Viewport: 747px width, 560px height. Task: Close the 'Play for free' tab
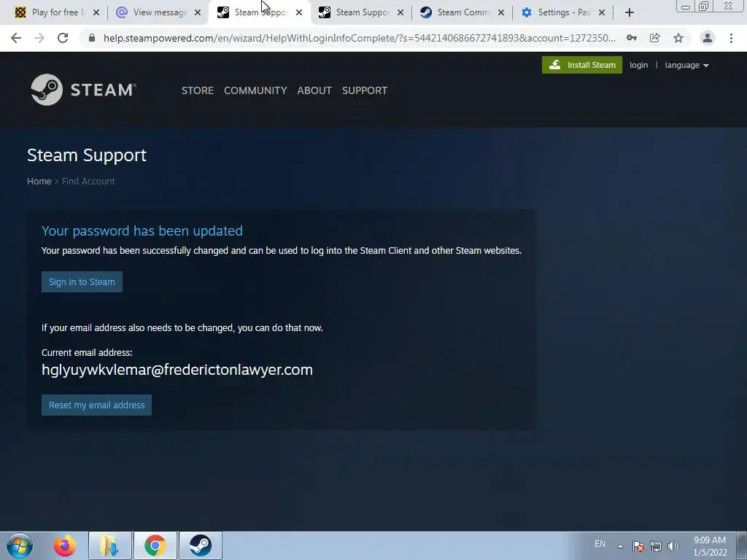96,13
